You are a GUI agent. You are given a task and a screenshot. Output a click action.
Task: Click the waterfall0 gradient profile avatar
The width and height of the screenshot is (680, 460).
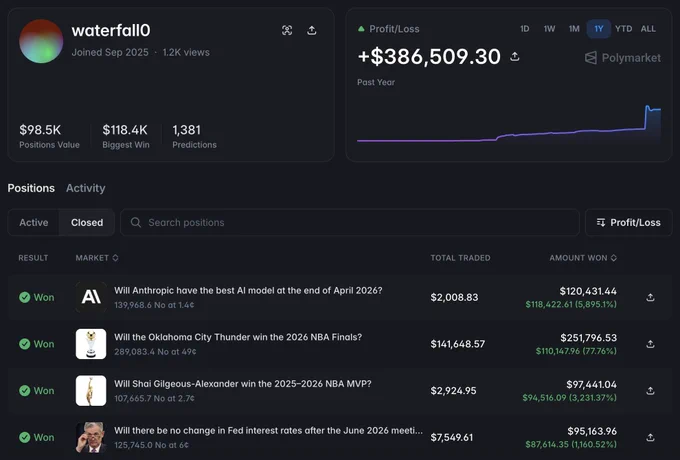click(41, 41)
